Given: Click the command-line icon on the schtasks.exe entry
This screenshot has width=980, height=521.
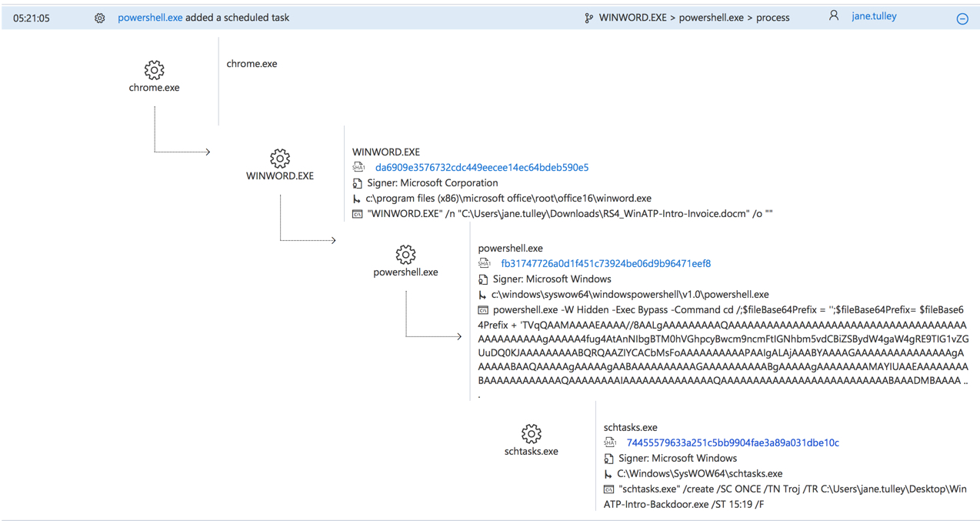Looking at the screenshot, I should pyautogui.click(x=609, y=489).
